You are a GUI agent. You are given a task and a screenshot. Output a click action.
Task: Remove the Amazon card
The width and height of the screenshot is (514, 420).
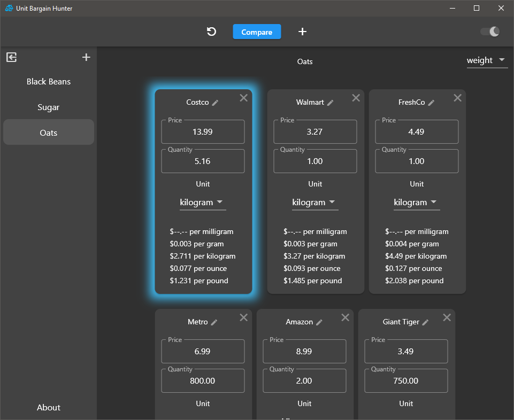click(x=345, y=317)
